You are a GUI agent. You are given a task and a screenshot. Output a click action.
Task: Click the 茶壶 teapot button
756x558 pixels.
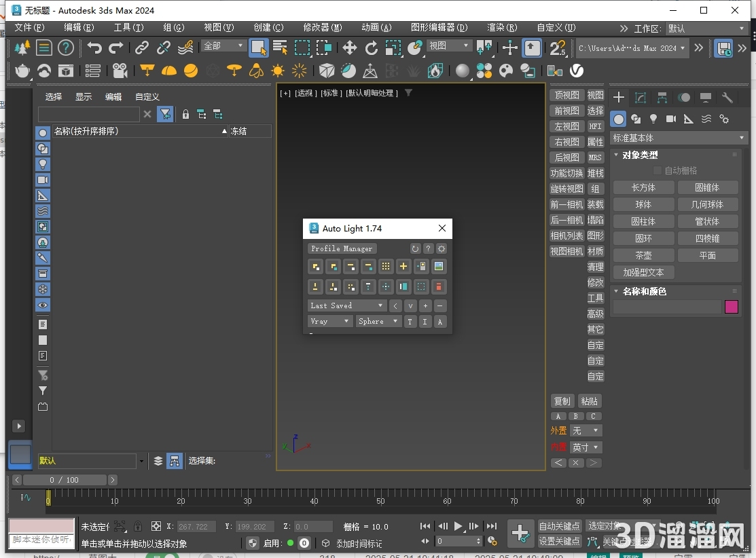click(x=643, y=255)
